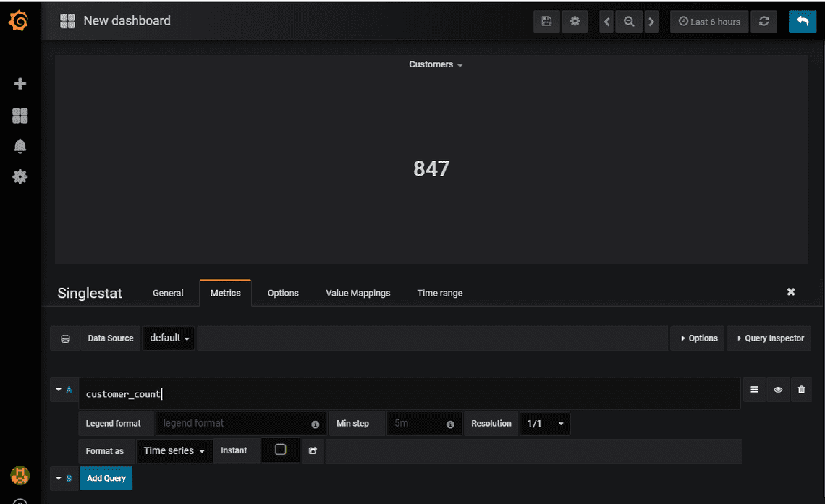Switch to the Value Mappings tab
825x504 pixels.
357,293
